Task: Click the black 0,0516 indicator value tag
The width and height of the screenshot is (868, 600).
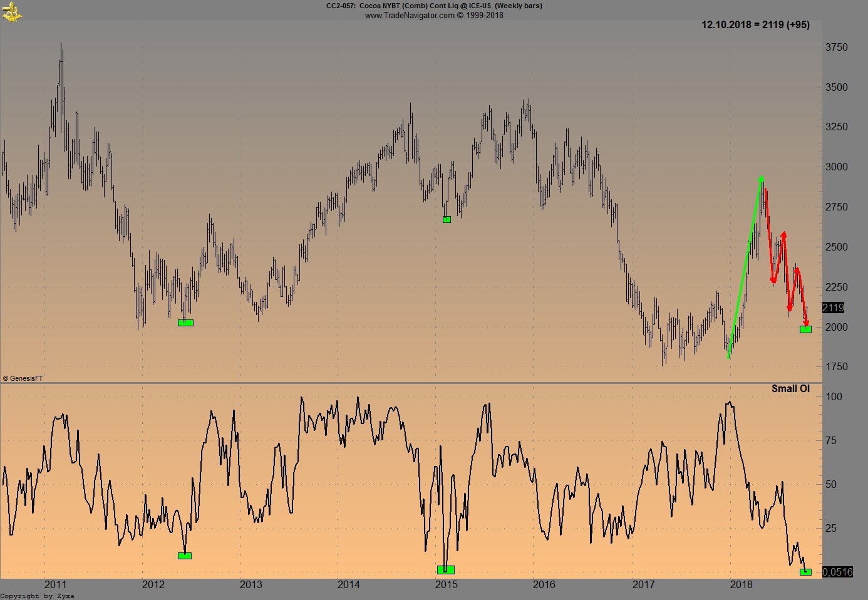Action: [x=838, y=572]
